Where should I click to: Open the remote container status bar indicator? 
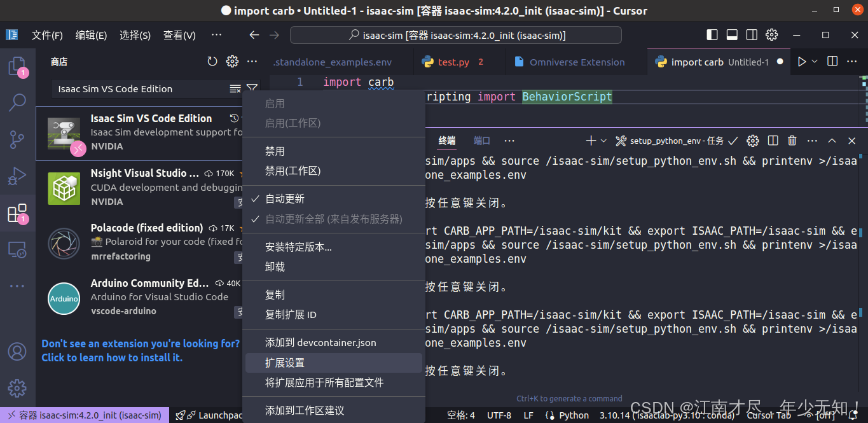coord(84,415)
